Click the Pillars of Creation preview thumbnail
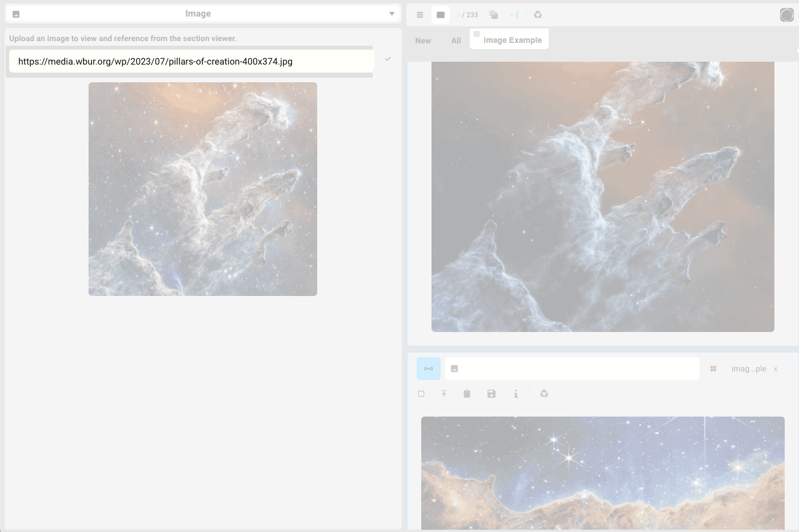Screen dimensions: 799x532 point(203,189)
